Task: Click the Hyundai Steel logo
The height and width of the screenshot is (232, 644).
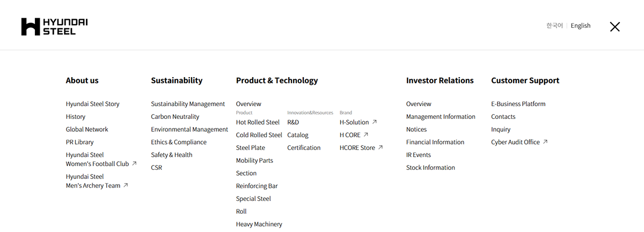Action: pos(54,27)
